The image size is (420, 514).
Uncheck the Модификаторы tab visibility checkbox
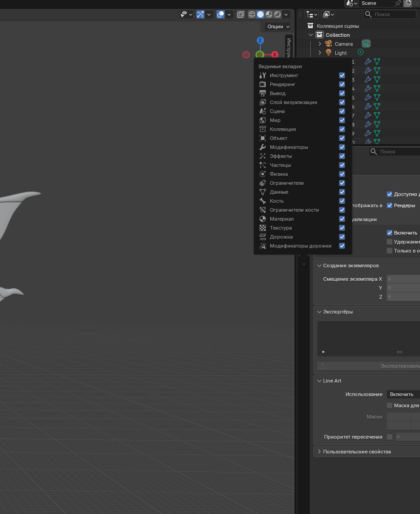click(x=342, y=147)
